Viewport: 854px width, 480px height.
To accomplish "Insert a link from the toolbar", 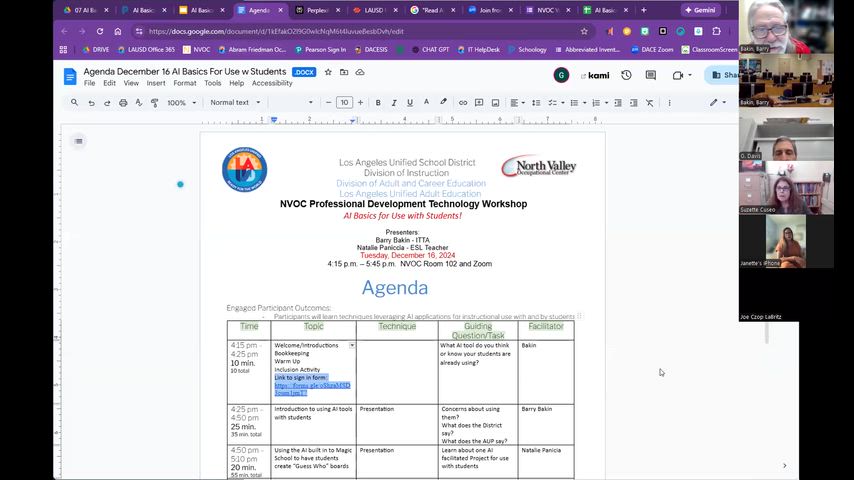I will (x=463, y=102).
